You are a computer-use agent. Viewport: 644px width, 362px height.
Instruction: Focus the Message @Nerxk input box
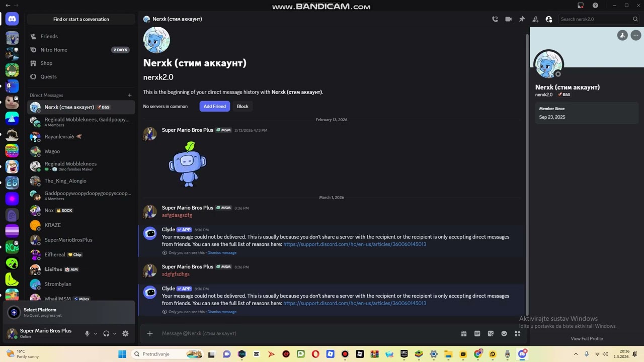(x=307, y=333)
